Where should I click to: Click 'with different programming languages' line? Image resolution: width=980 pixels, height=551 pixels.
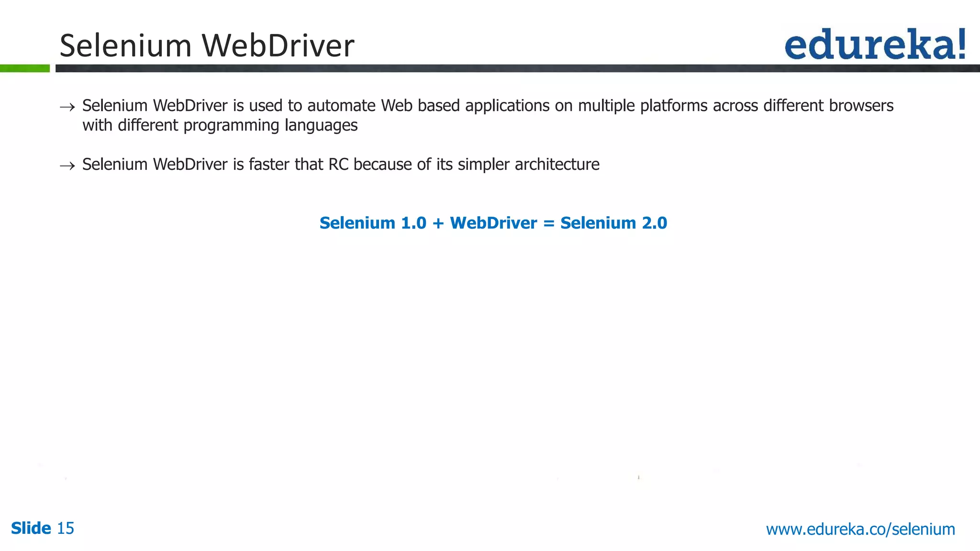[x=220, y=125]
